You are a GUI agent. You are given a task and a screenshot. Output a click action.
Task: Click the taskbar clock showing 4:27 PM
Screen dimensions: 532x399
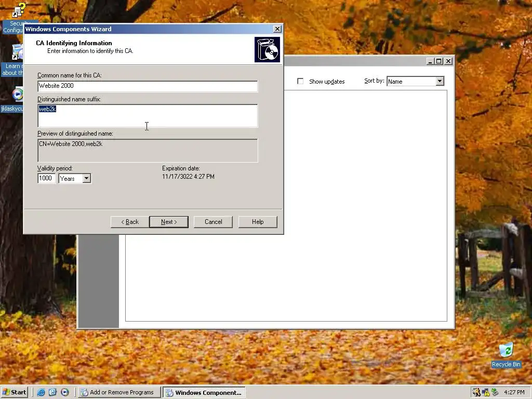[x=514, y=392]
